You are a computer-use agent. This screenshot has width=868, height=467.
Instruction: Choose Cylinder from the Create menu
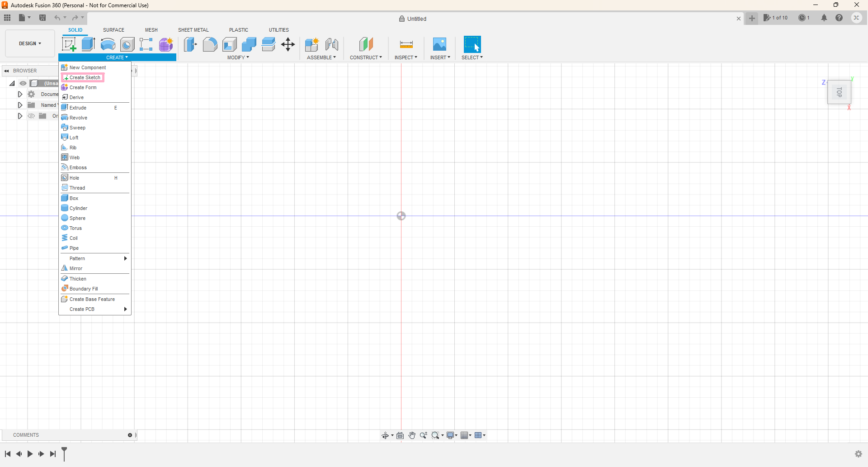coord(95,208)
